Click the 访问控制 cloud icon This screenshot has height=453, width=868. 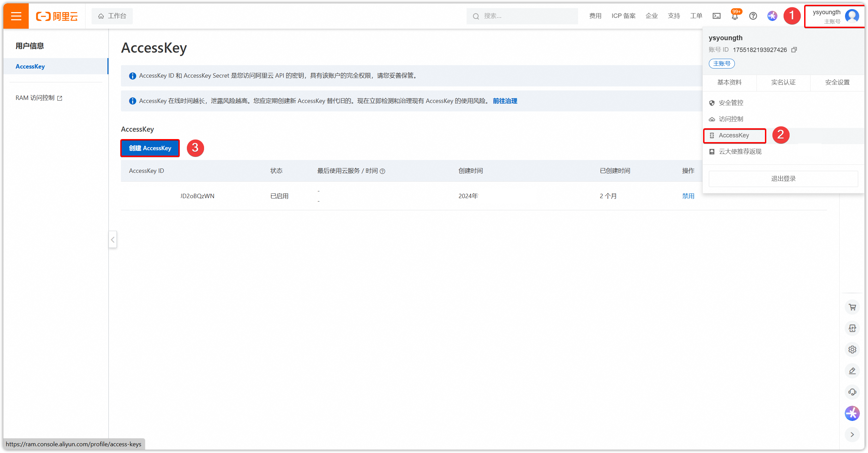[x=712, y=119]
